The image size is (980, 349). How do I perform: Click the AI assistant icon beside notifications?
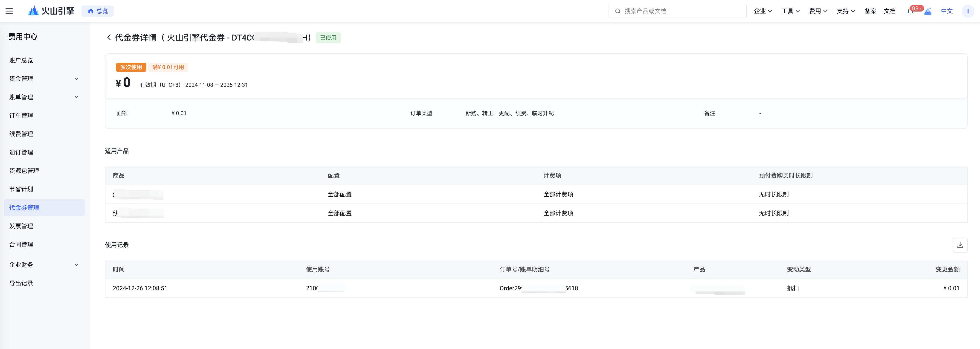928,11
